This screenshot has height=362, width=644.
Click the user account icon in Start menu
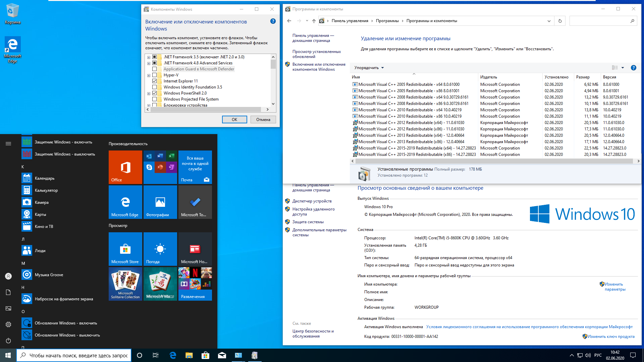pos(8,276)
